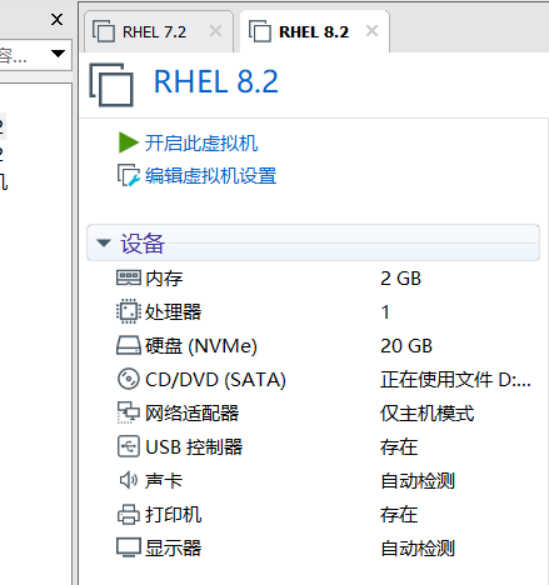Close the RHEL 7.2 tab
Viewport: 549px width, 585px height.
[216, 31]
